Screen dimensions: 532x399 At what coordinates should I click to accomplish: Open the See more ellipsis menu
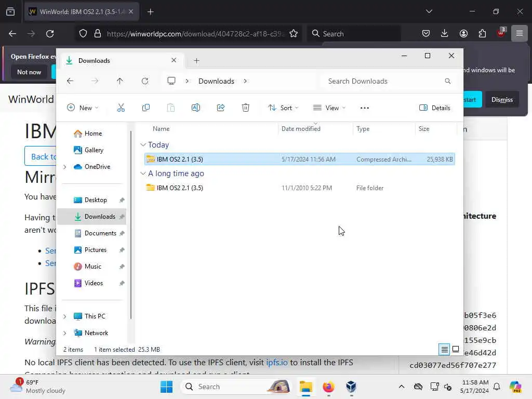click(x=364, y=108)
